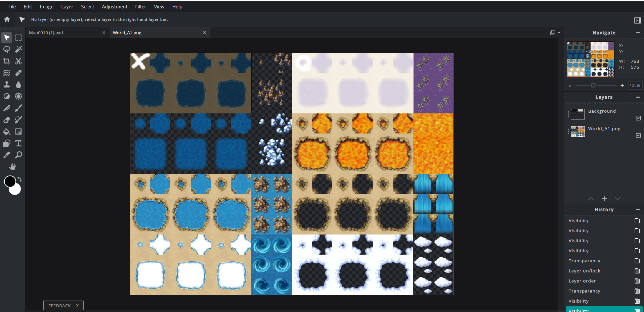
Task: Swap foreground and background colors
Action: point(20,179)
